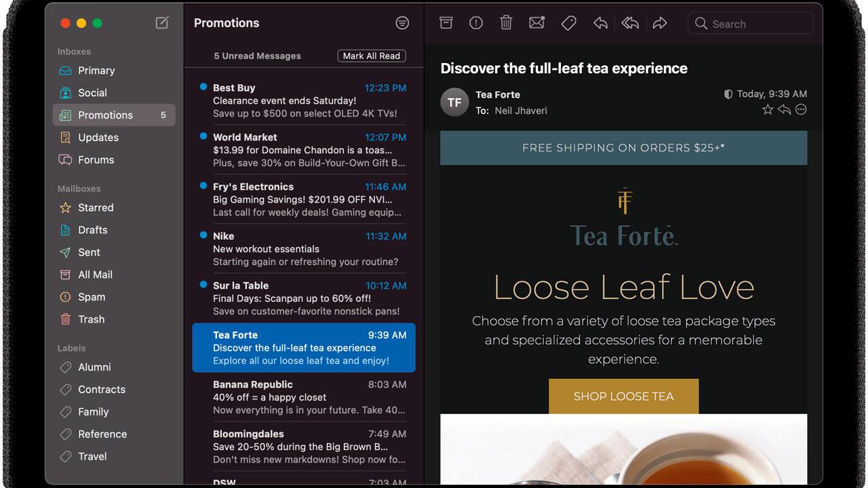
Task: Compose a new message with pencil icon
Action: [162, 23]
